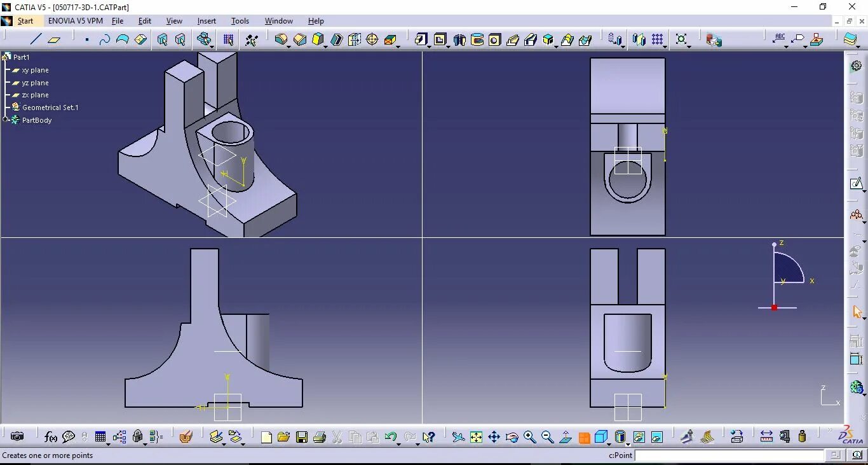Click the ABC text annotation tool
Viewport: 868px width, 465px height.
click(779, 39)
